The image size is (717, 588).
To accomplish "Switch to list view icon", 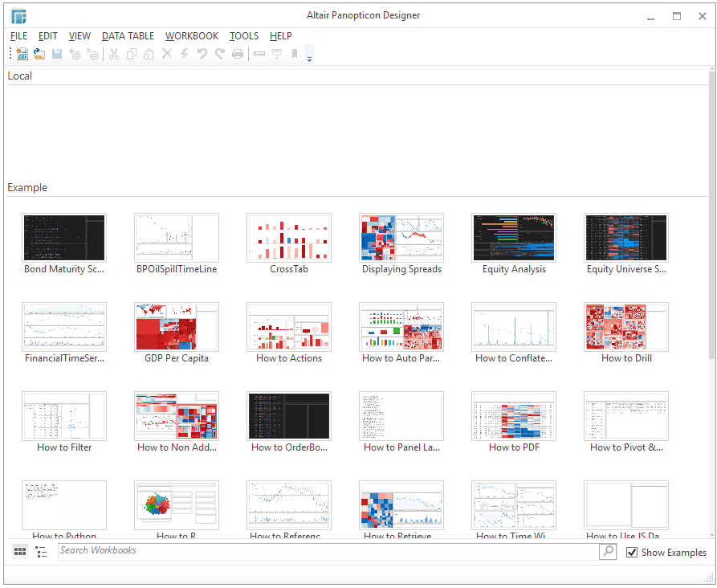I will coord(42,552).
